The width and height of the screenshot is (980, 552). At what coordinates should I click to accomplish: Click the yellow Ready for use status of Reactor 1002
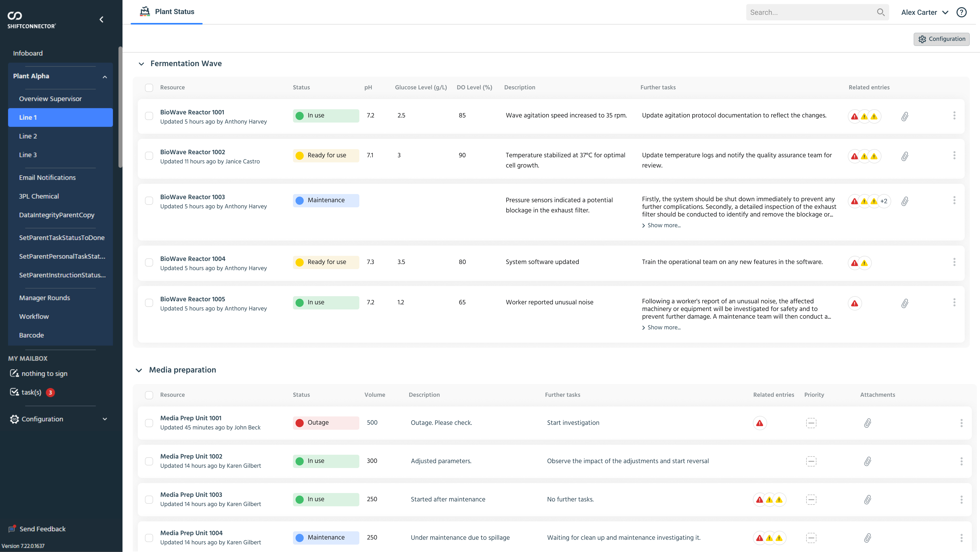tap(326, 156)
